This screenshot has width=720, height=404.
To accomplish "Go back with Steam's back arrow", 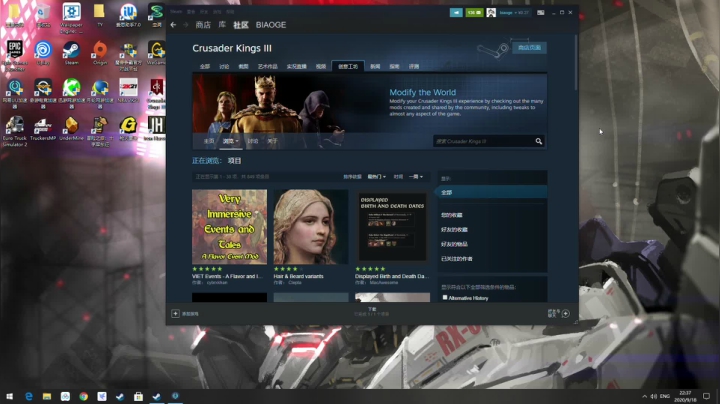I will [x=173, y=25].
